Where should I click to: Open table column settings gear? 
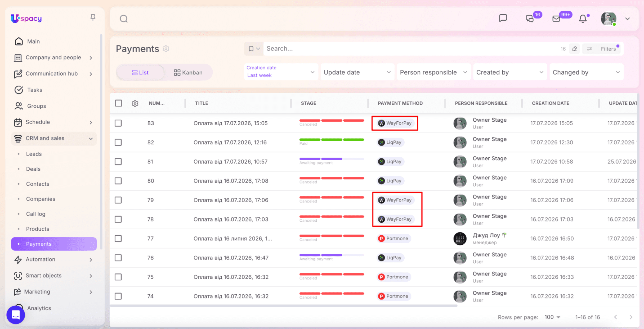(135, 103)
